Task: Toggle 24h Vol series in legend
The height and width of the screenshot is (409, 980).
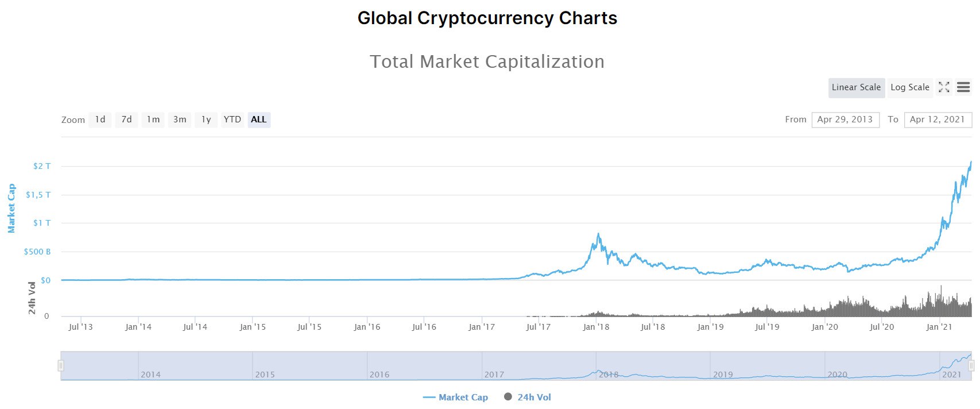Action: click(534, 397)
